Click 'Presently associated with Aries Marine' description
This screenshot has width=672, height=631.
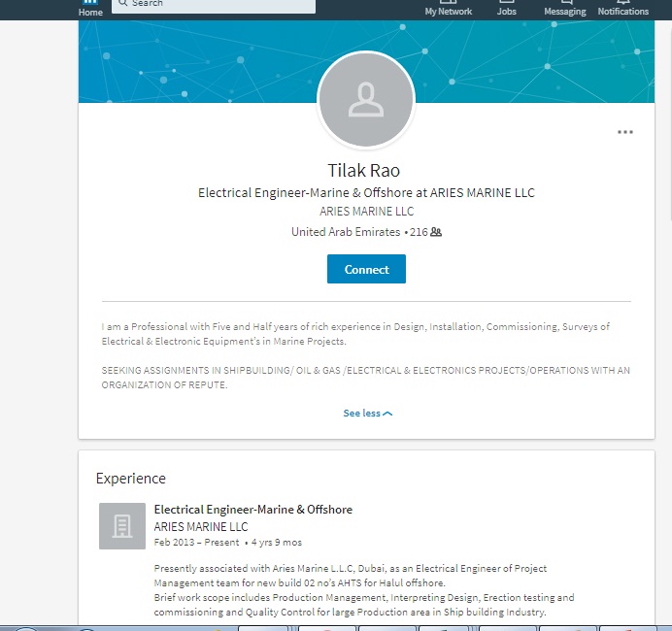351,576
